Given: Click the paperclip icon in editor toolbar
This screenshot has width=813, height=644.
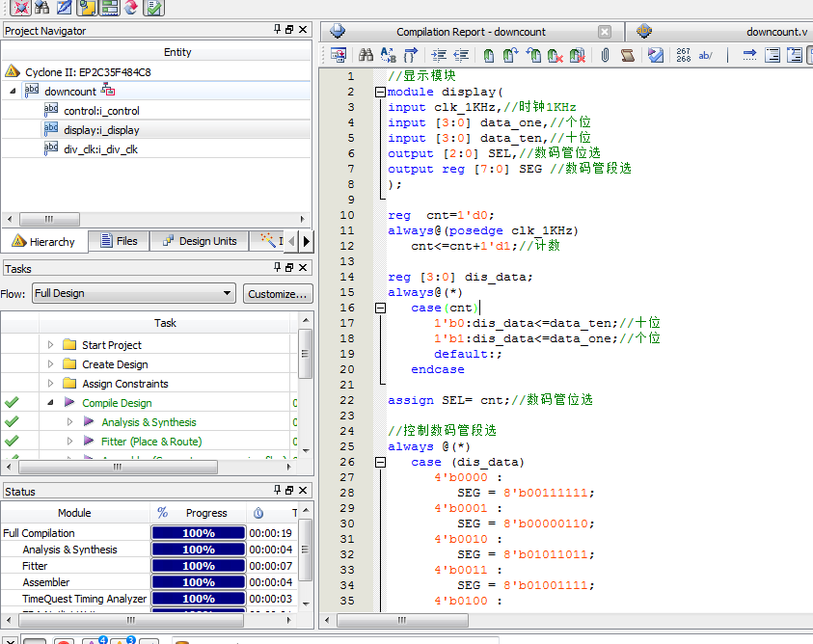Looking at the screenshot, I should pos(605,56).
